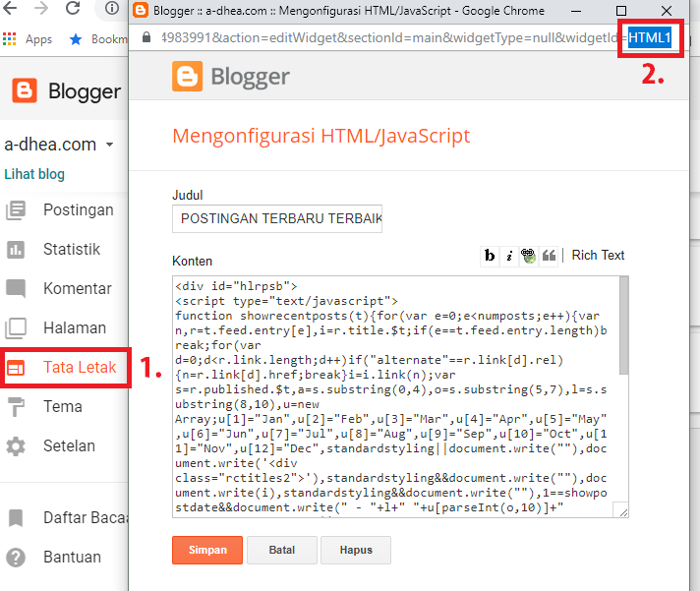Click the Statistik chart icon
The image size is (700, 591).
click(x=16, y=250)
